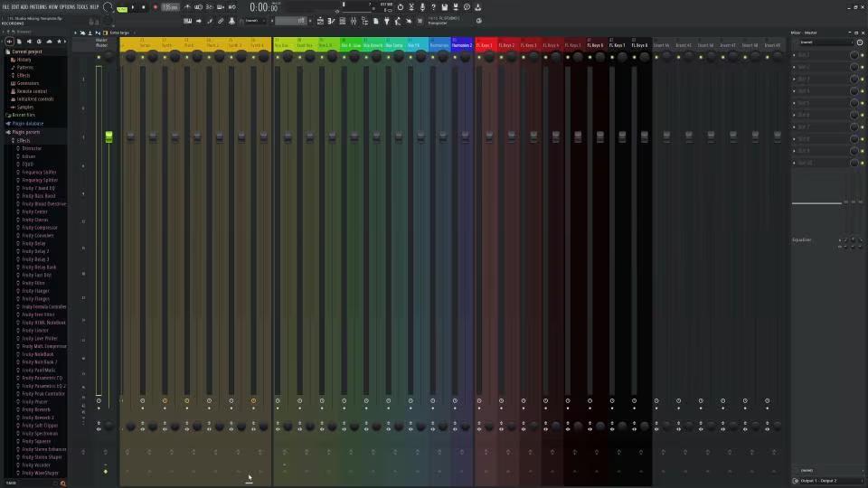Click the Save project icon

pyautogui.click(x=445, y=7)
